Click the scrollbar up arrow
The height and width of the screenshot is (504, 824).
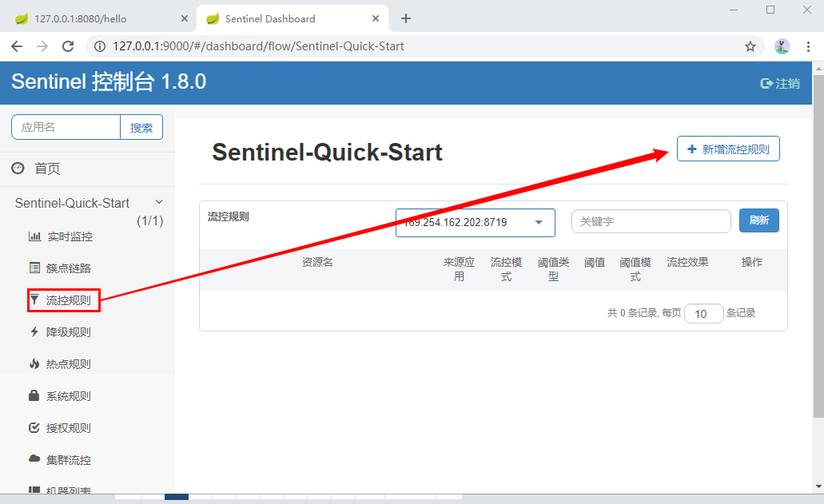click(818, 68)
